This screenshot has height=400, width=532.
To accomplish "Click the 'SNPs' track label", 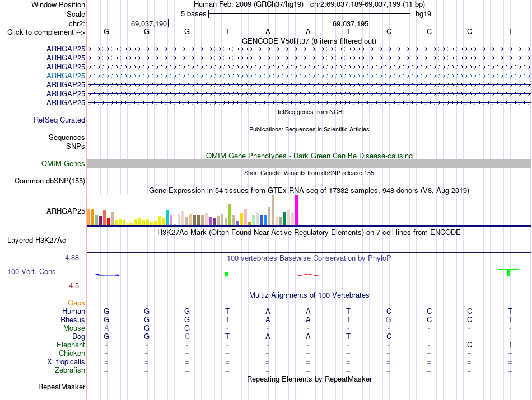I will coord(76,146).
